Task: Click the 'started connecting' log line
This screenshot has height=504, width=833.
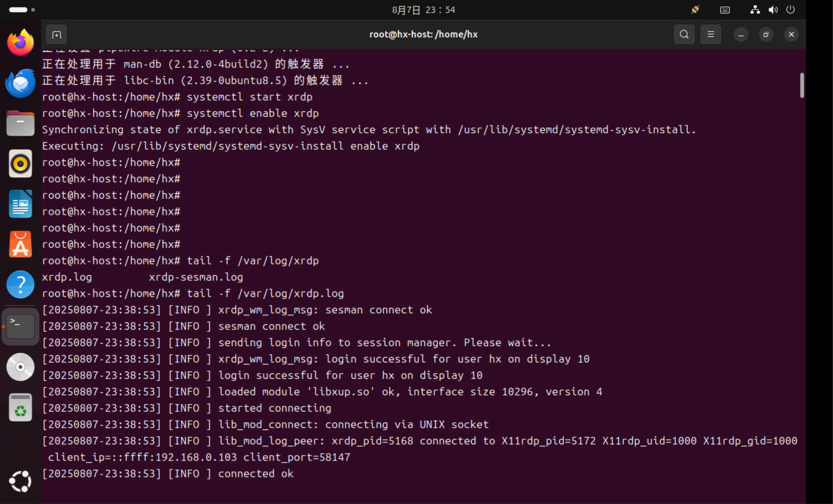Action: point(187,408)
